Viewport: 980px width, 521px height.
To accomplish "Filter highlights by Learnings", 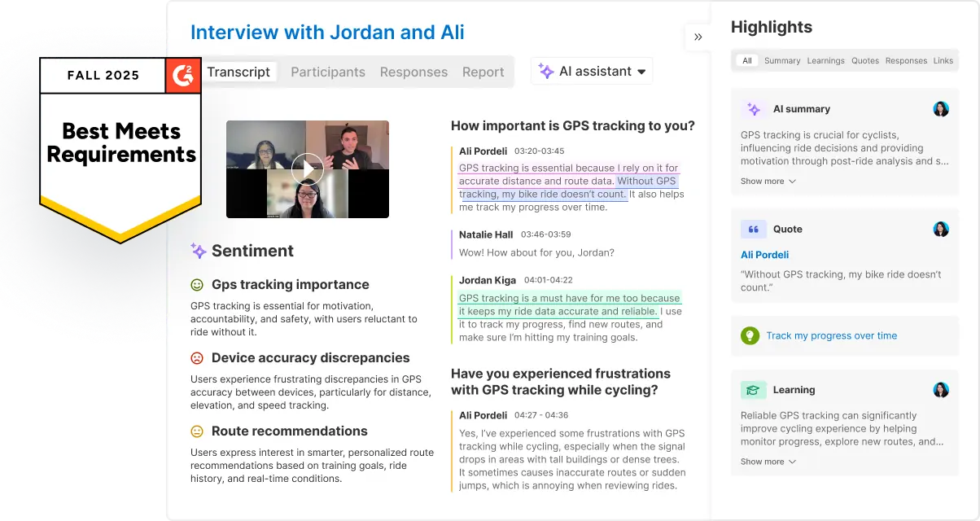I will (x=825, y=61).
